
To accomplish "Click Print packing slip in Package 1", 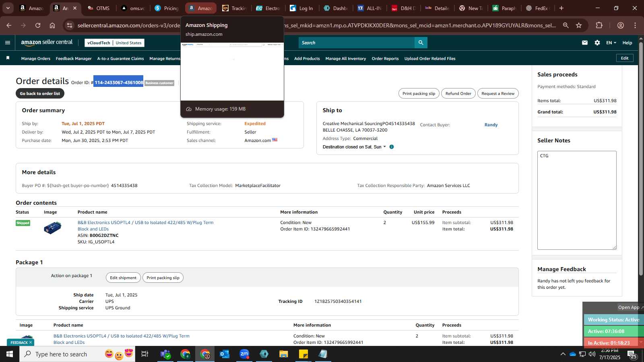I will [x=163, y=278].
